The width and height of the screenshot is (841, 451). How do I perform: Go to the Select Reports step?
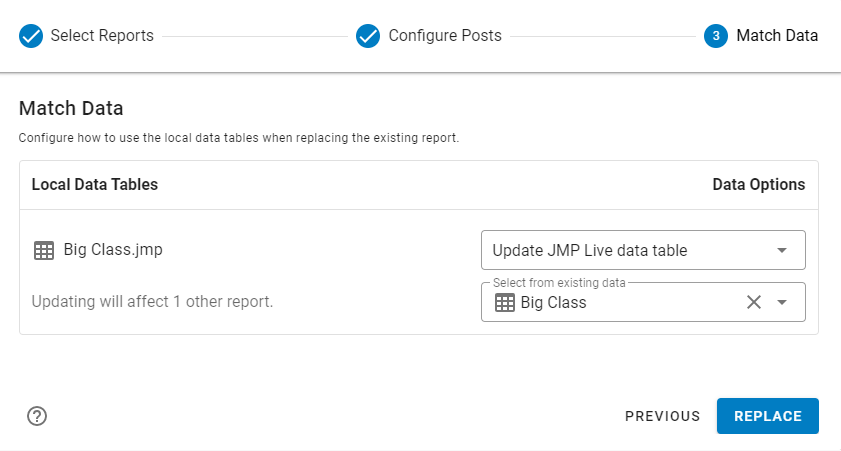(104, 36)
